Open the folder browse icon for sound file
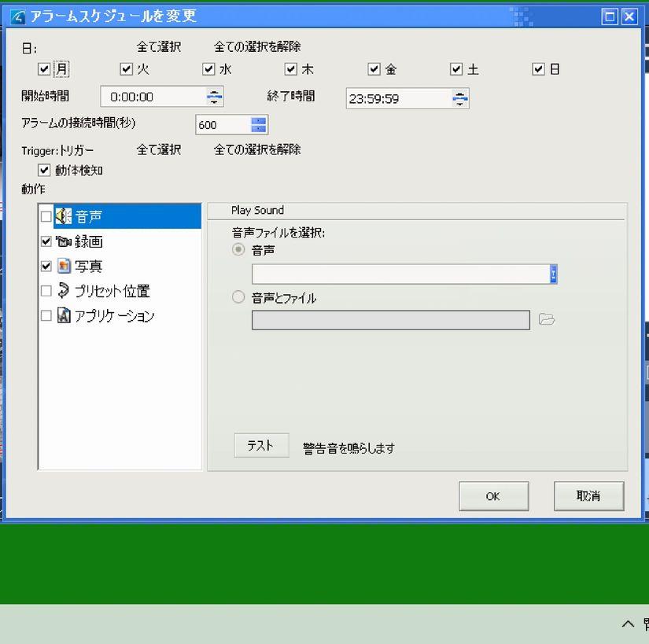 (x=547, y=319)
